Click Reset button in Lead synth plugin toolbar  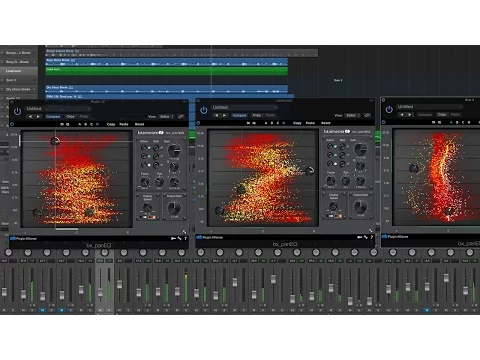pyautogui.click(x=326, y=123)
